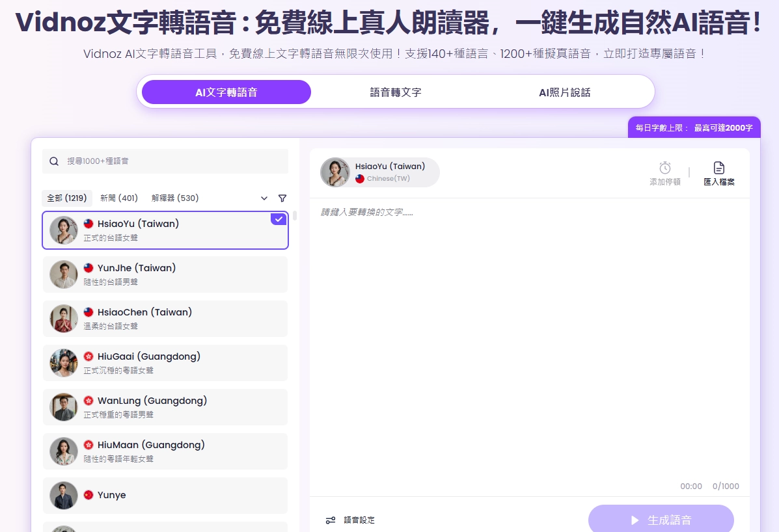Click the 添加停頓 clock icon
779x532 pixels.
(x=664, y=167)
